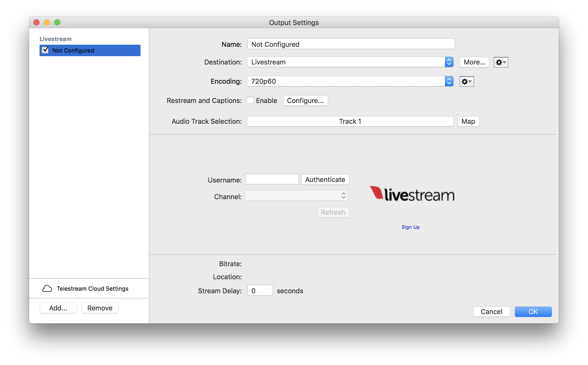Click the Telestream Cloud icon

[x=47, y=289]
